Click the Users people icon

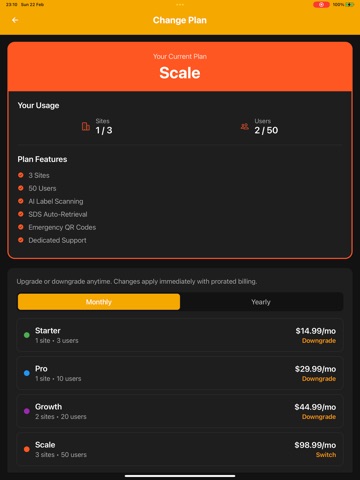[x=245, y=126]
